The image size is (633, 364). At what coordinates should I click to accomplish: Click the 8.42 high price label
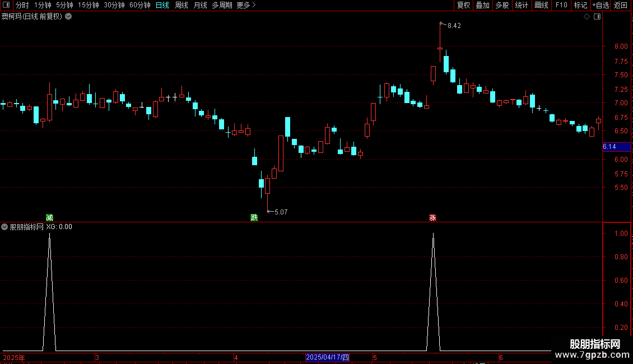pyautogui.click(x=454, y=26)
